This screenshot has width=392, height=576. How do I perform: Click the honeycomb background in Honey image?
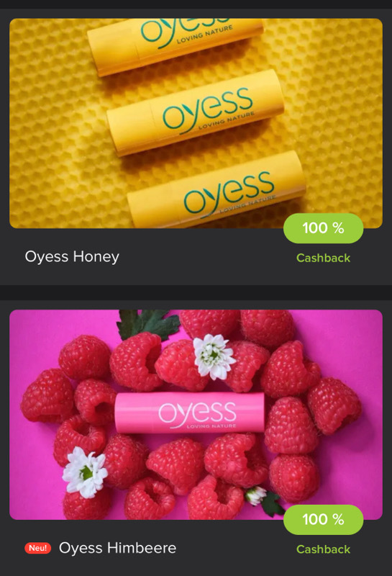tap(330, 110)
